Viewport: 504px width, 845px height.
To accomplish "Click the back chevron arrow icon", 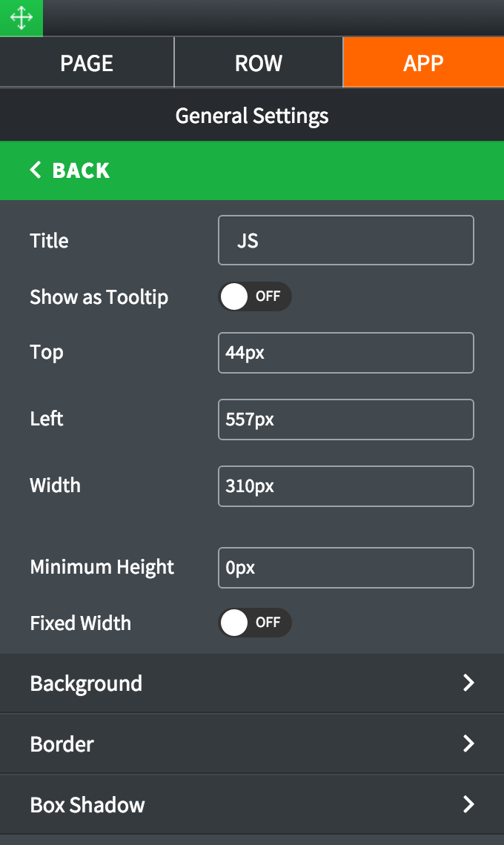I will (x=36, y=170).
